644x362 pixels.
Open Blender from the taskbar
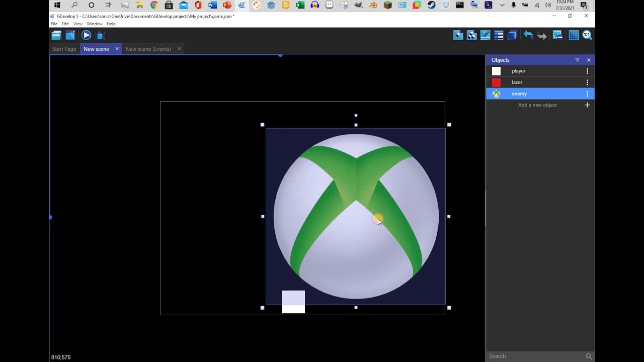point(373,5)
